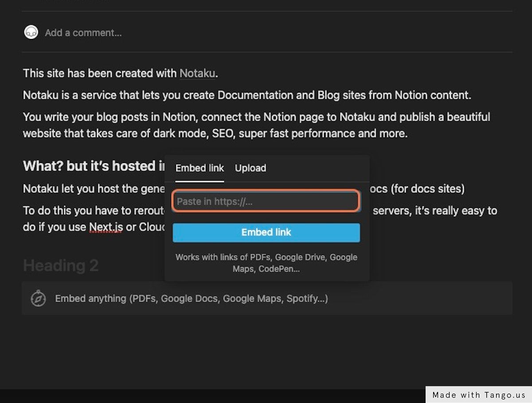Click the black bar at window bottom

213,396
